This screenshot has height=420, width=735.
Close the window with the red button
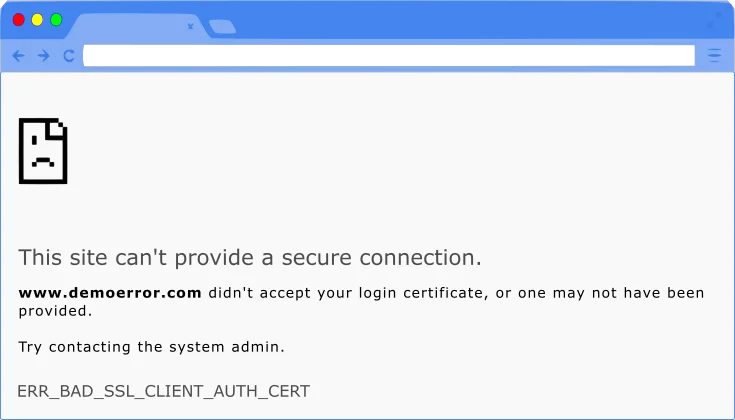18,19
